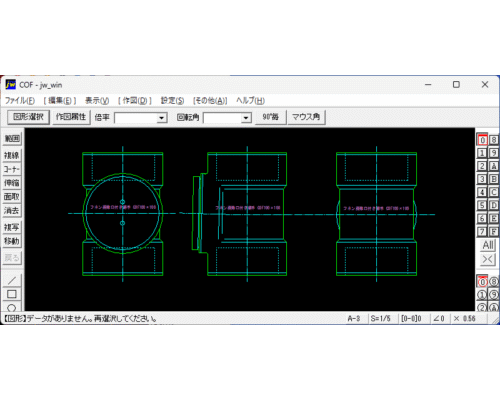The width and height of the screenshot is (500, 400).
Task: Select the diagonal line drawing tool
Action: 12,280
